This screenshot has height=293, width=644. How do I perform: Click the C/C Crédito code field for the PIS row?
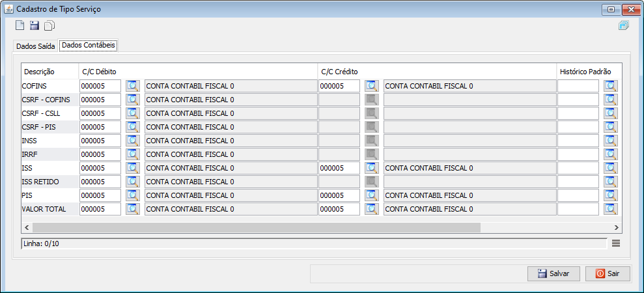[339, 195]
